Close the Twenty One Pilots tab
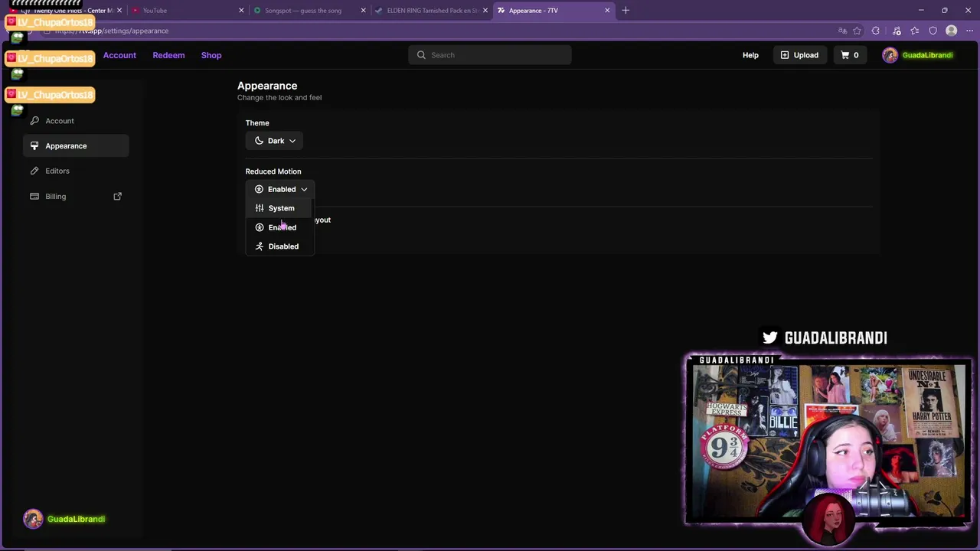Viewport: 980px width, 551px height. coord(119,11)
